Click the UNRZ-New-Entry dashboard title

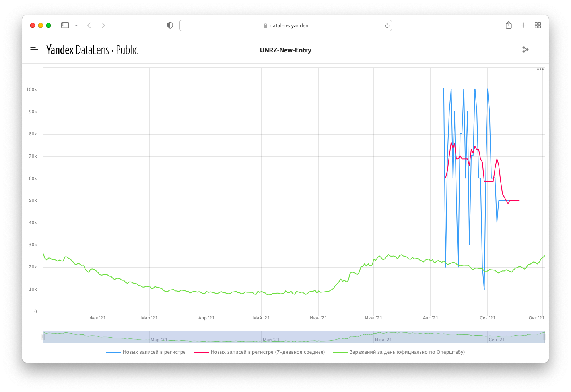(x=285, y=50)
